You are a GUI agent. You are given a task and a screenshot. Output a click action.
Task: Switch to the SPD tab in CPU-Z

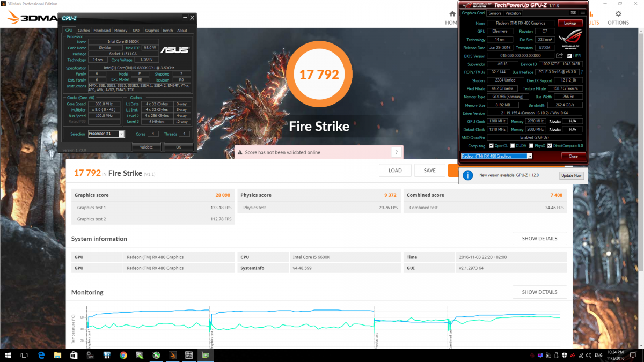pos(136,31)
